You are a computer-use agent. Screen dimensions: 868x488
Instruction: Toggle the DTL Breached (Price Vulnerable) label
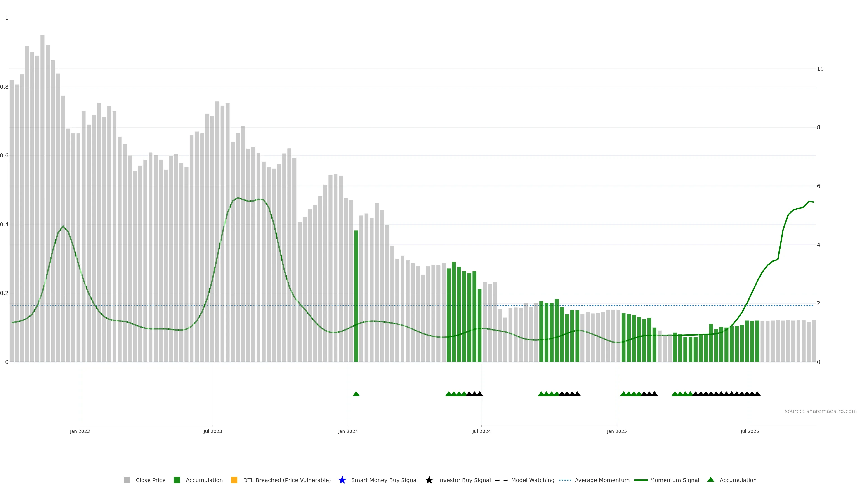[287, 480]
